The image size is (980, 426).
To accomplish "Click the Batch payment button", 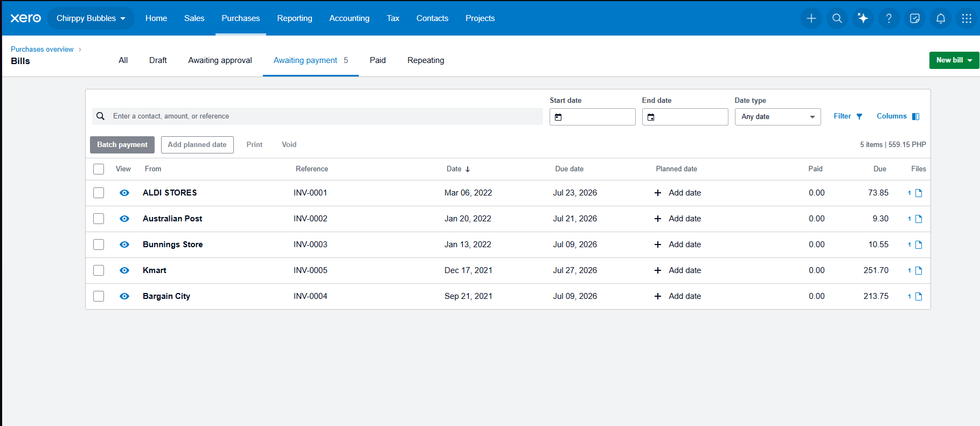I will click(x=122, y=145).
